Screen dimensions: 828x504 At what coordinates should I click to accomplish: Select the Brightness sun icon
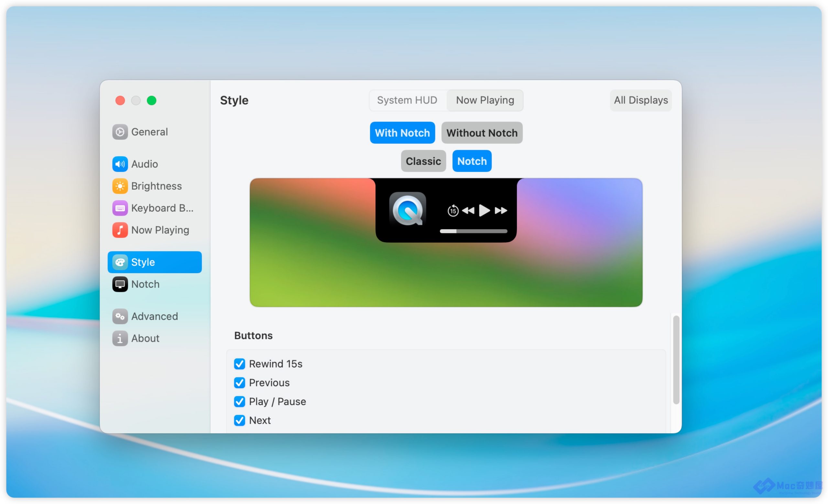[120, 186]
